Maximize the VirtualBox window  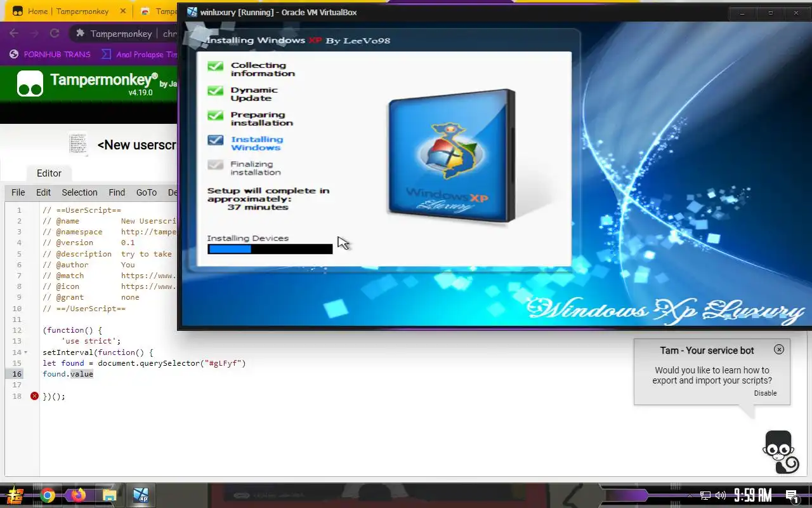pos(770,13)
